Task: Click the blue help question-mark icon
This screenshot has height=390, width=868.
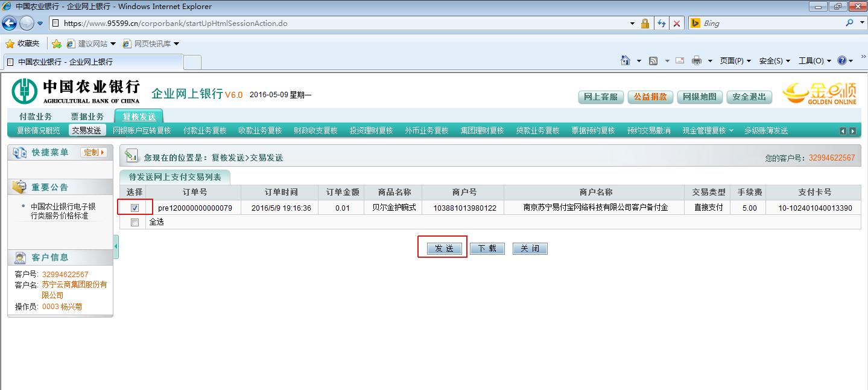Action: [x=843, y=61]
